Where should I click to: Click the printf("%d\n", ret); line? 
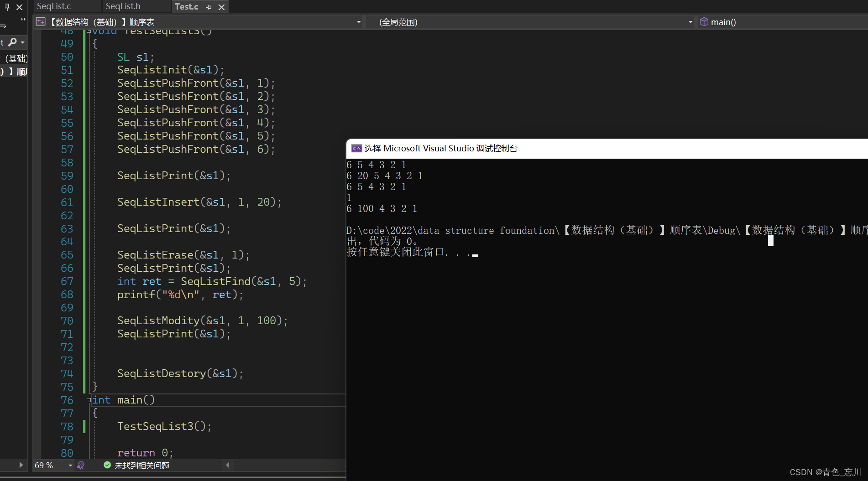pos(180,295)
